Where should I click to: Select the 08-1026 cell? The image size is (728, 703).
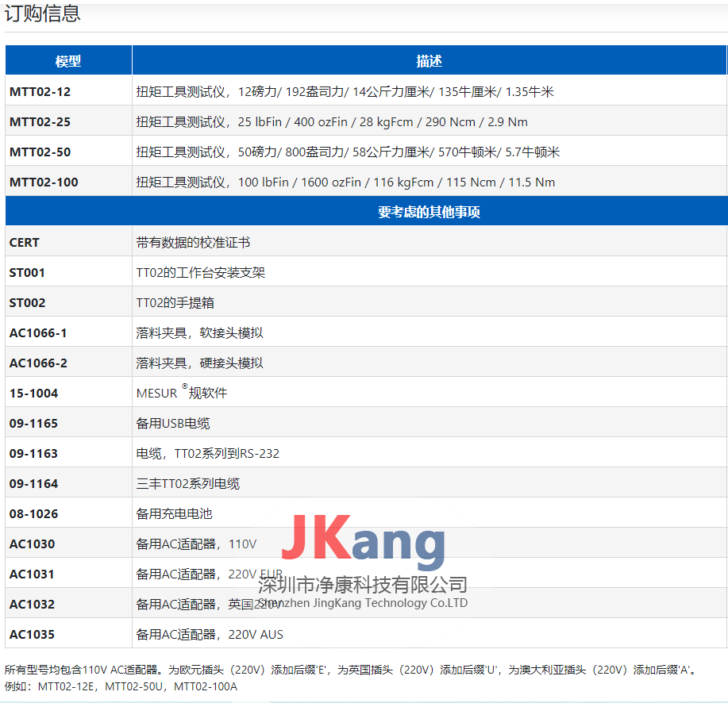click(x=68, y=513)
